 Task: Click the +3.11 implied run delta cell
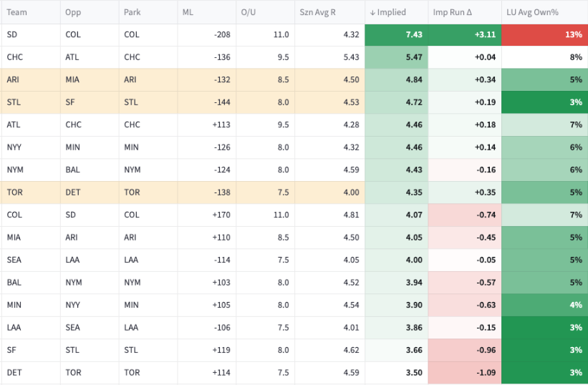point(465,35)
